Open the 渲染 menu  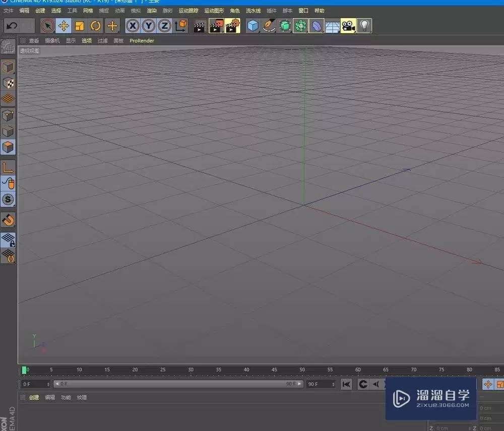[x=152, y=11]
